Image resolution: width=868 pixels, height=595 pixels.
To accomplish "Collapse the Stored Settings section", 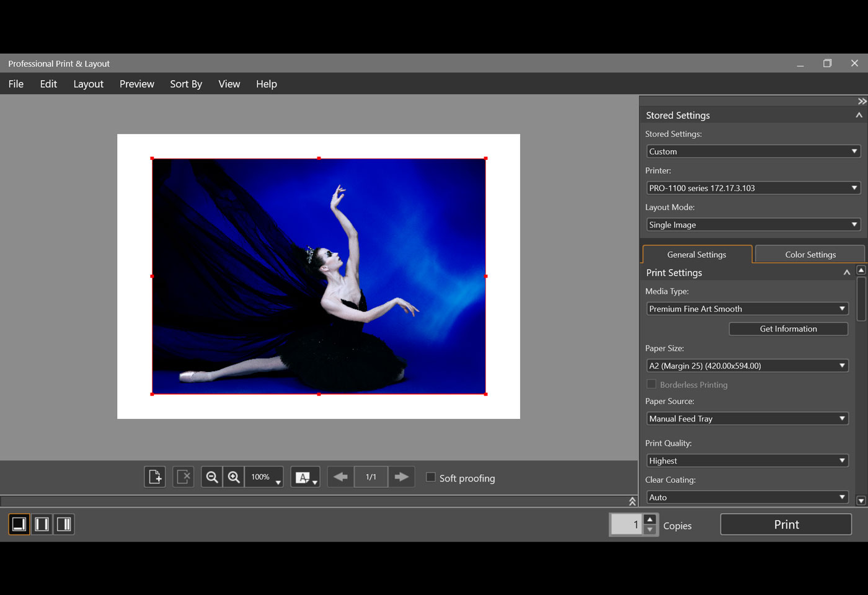I will [859, 115].
